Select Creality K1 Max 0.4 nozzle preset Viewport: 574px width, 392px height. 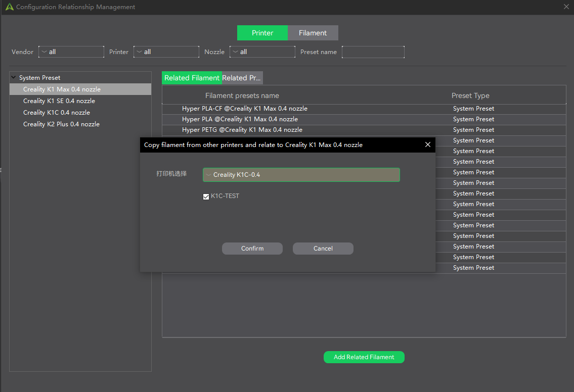coord(80,89)
